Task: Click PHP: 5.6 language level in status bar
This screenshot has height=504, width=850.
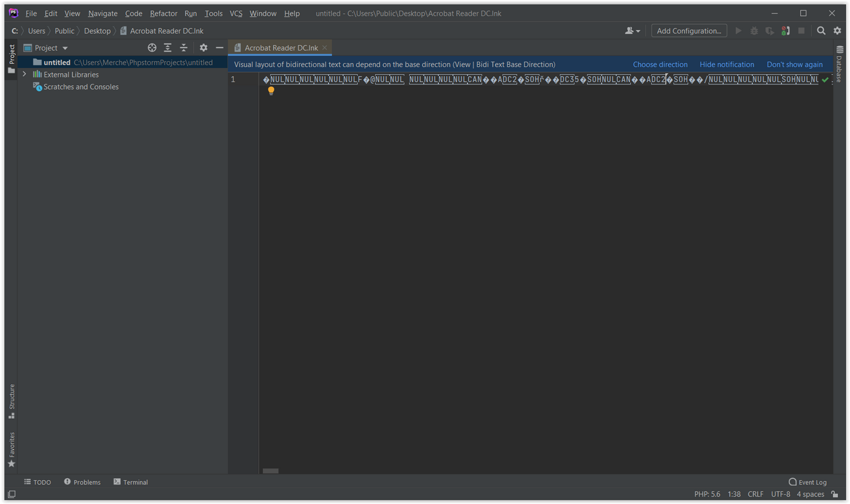Action: pos(707,494)
